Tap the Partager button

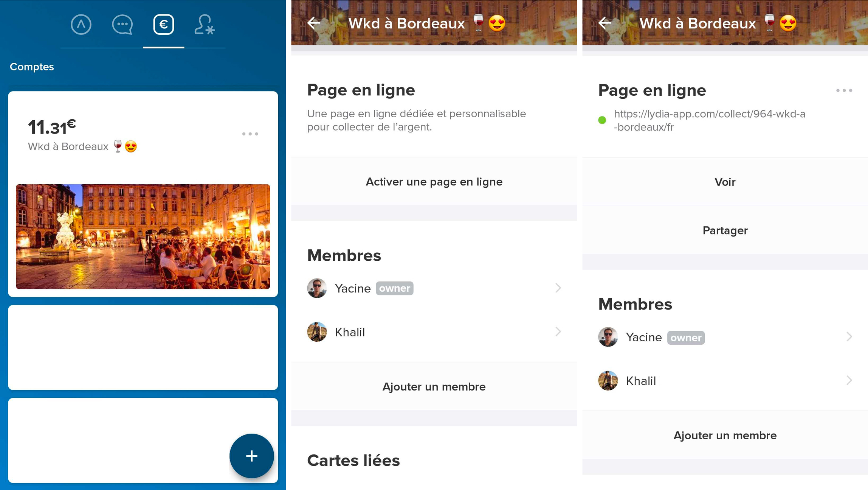[x=725, y=230]
